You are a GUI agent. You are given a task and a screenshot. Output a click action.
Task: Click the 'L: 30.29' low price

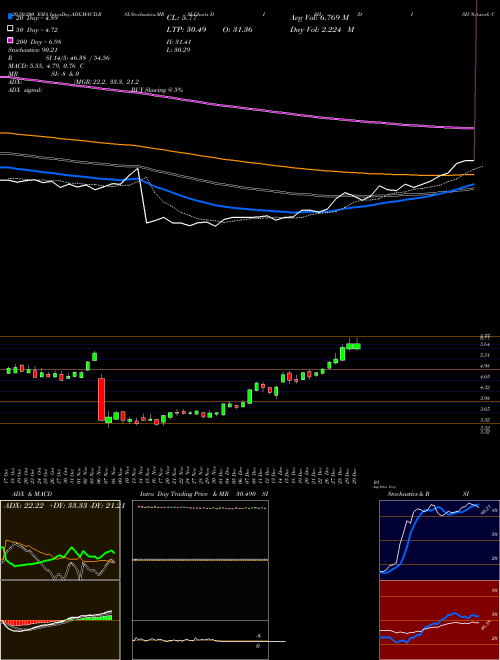(x=179, y=50)
